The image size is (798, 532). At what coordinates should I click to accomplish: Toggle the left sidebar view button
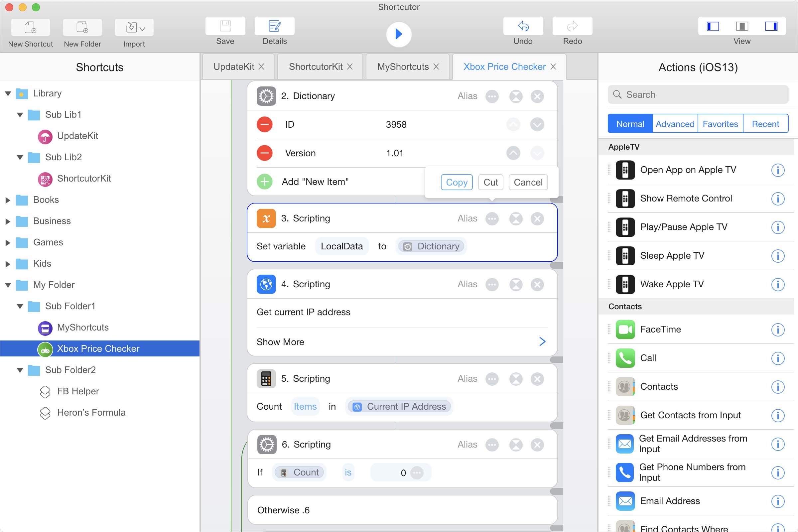713,27
